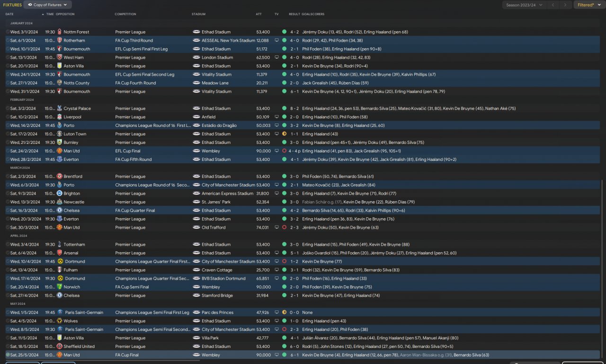
Task: Click the TV icon in the Liverpool row
Action: point(276,117)
